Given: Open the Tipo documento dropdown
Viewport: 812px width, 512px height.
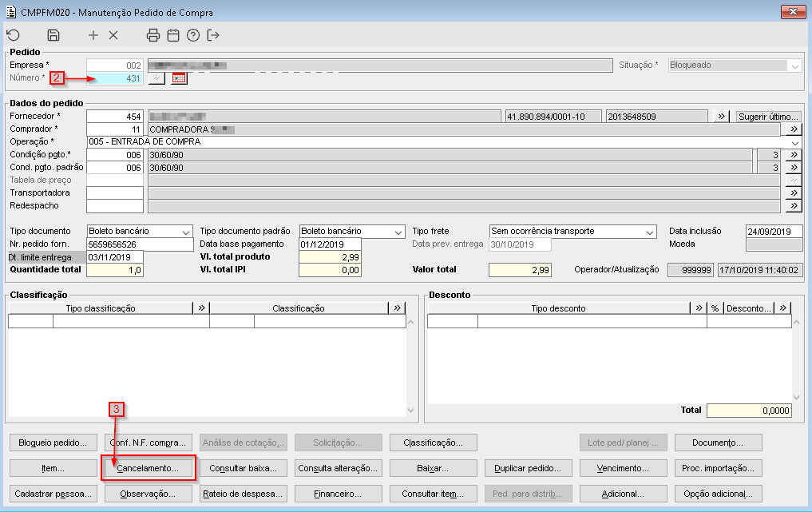Looking at the screenshot, I should [x=186, y=232].
